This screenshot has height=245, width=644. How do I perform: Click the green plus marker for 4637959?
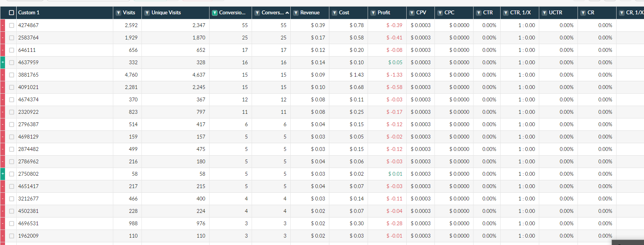click(3, 62)
